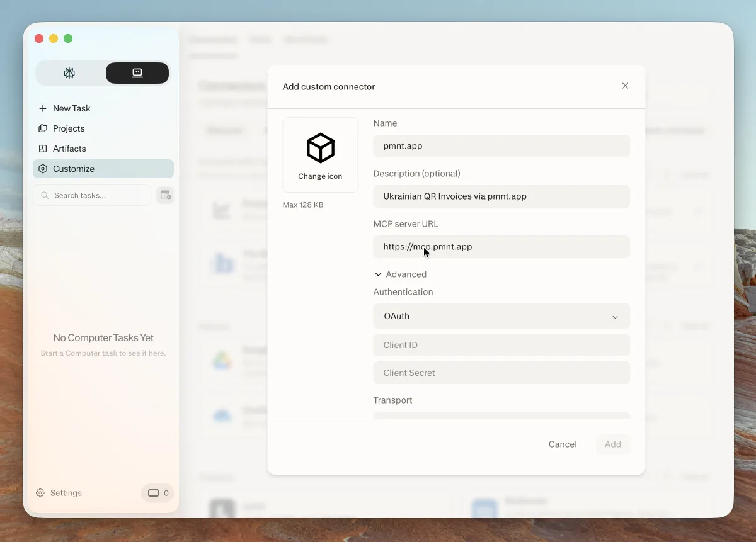Click the plus icon beside New Task
The width and height of the screenshot is (756, 542).
[43, 108]
